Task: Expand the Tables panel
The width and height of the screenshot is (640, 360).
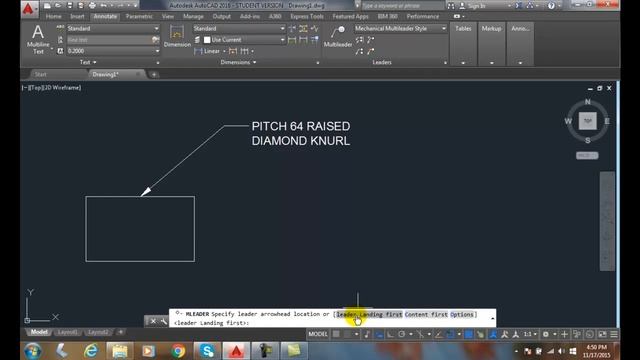Action: click(463, 63)
